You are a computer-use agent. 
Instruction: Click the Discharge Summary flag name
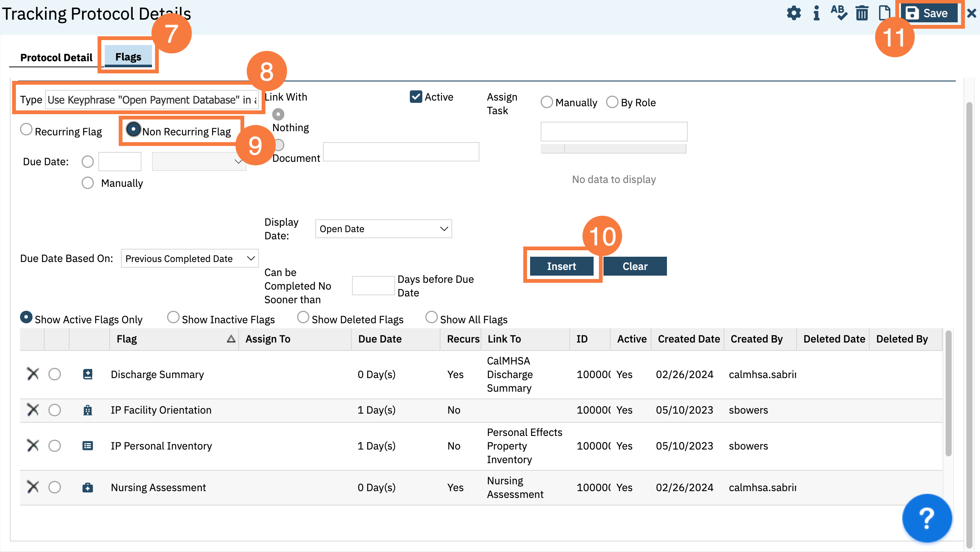click(x=157, y=374)
